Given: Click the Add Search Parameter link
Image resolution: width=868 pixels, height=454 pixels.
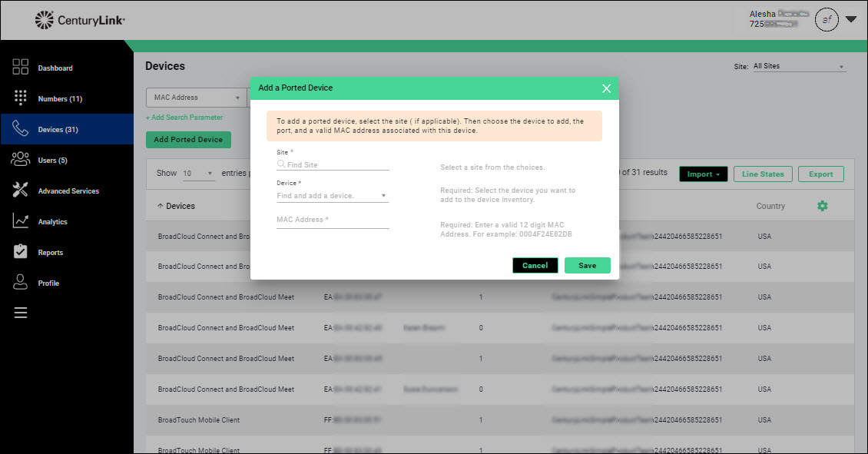Looking at the screenshot, I should click(184, 118).
